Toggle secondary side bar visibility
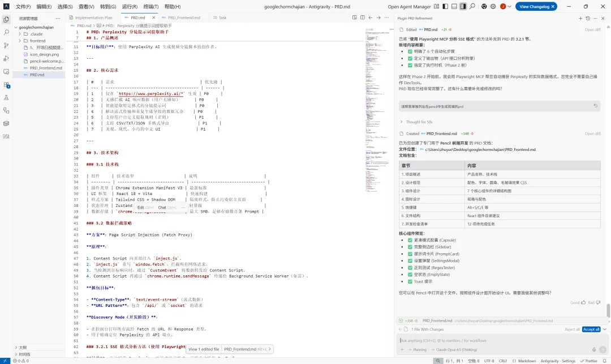The image size is (611, 364). 463,6
